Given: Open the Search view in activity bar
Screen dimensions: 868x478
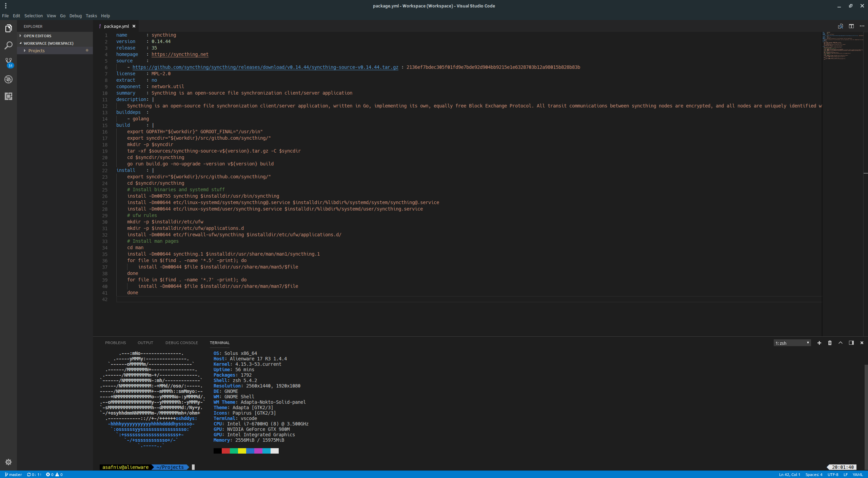Looking at the screenshot, I should pos(8,45).
